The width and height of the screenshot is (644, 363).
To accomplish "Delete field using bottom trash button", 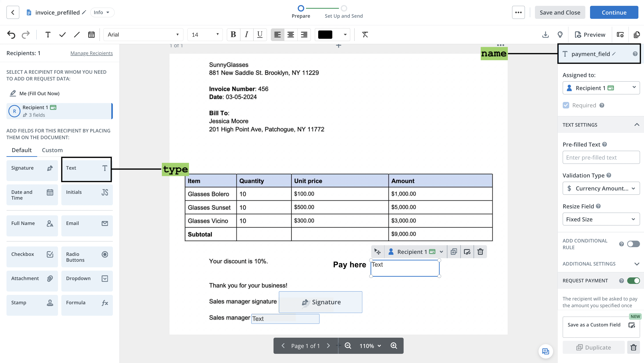I will 633,347.
